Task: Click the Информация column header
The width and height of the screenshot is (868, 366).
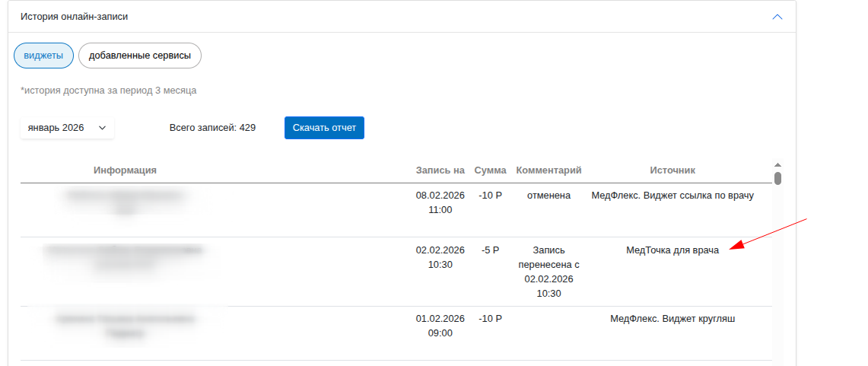Action: pos(126,170)
